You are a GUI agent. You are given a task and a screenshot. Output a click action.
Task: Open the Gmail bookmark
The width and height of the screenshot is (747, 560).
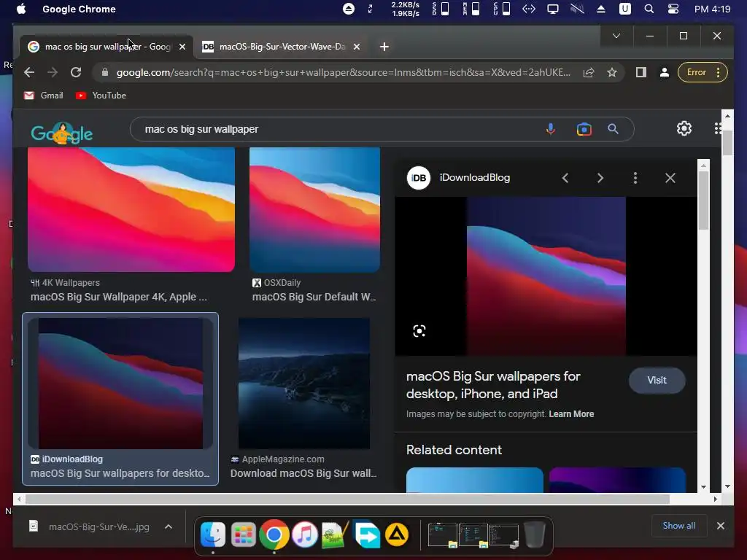click(43, 96)
